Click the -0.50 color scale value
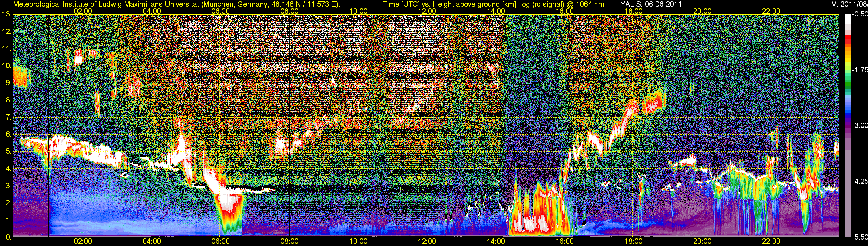Screen dimensions: 868x246 coord(860,14)
